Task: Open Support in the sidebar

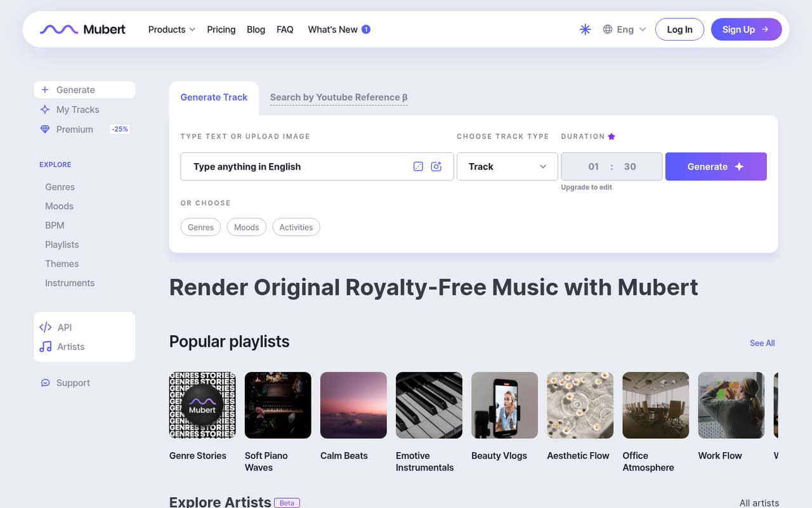Action: point(73,383)
